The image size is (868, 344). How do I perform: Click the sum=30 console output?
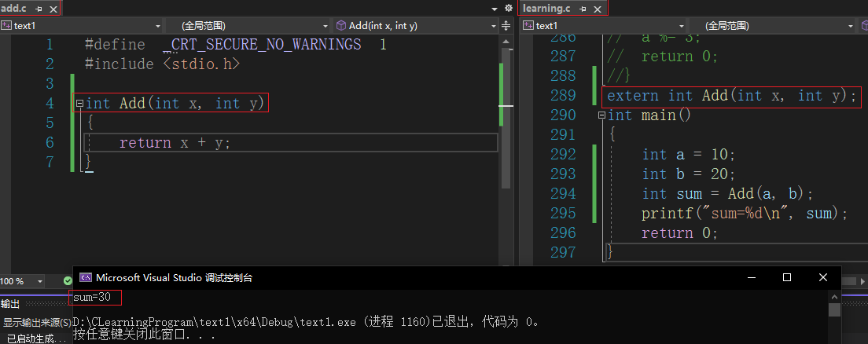click(x=92, y=298)
